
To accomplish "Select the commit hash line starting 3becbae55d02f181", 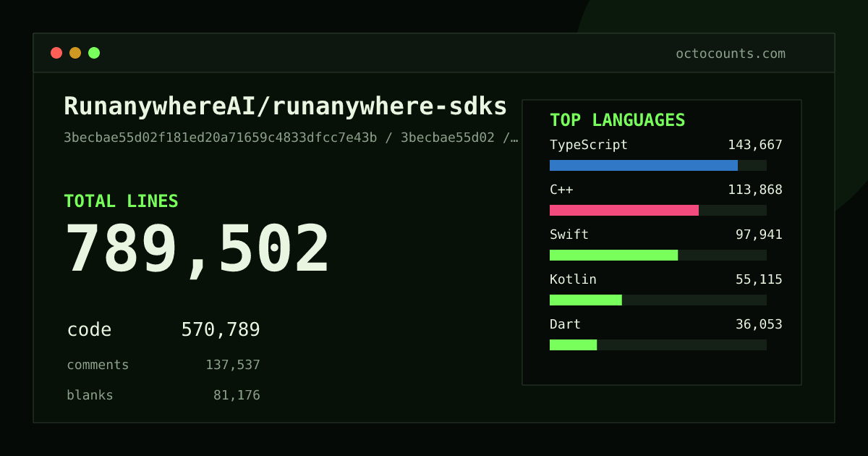I will click(291, 138).
